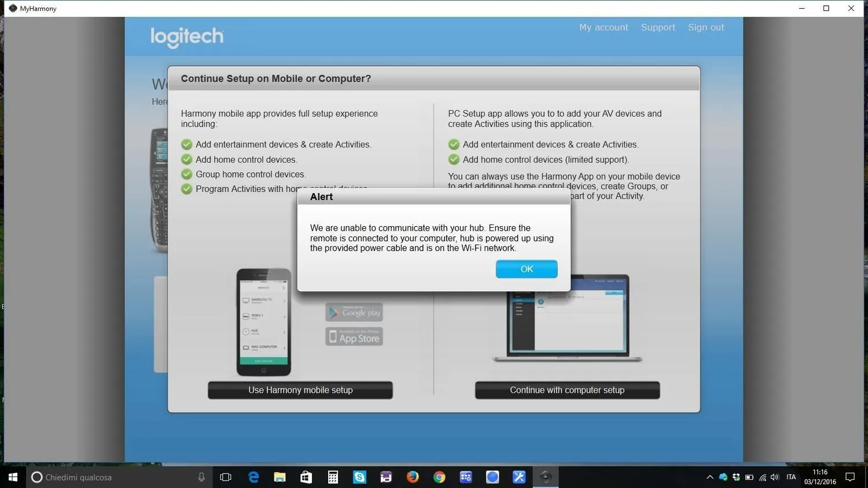868x488 pixels.
Task: Click Sign out in the header
Action: click(706, 27)
